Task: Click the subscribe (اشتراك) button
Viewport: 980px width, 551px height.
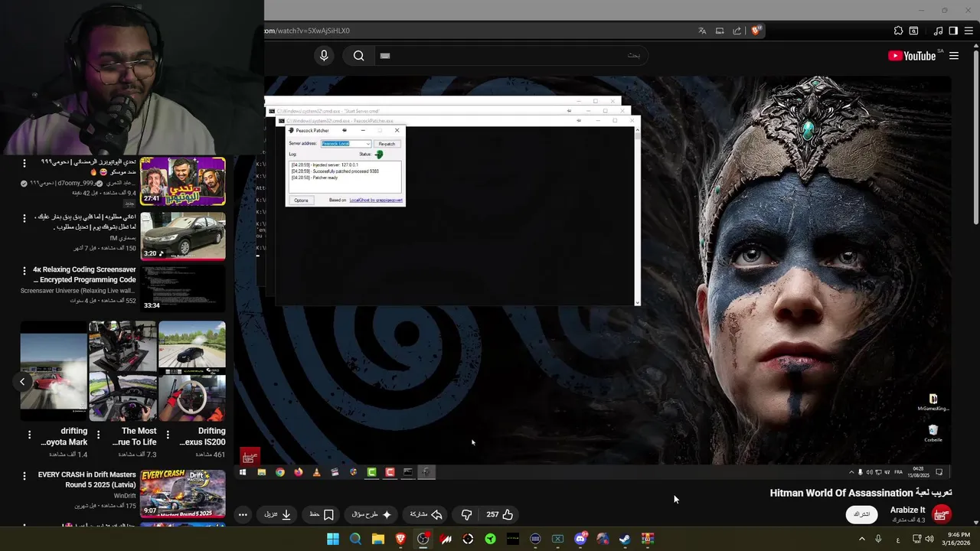Action: click(x=861, y=514)
